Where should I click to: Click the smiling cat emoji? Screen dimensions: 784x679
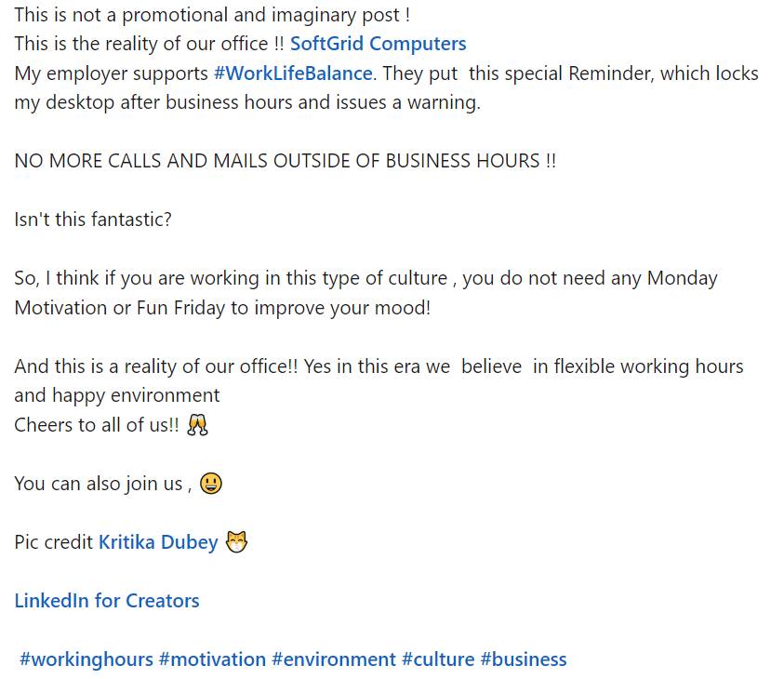click(x=236, y=542)
